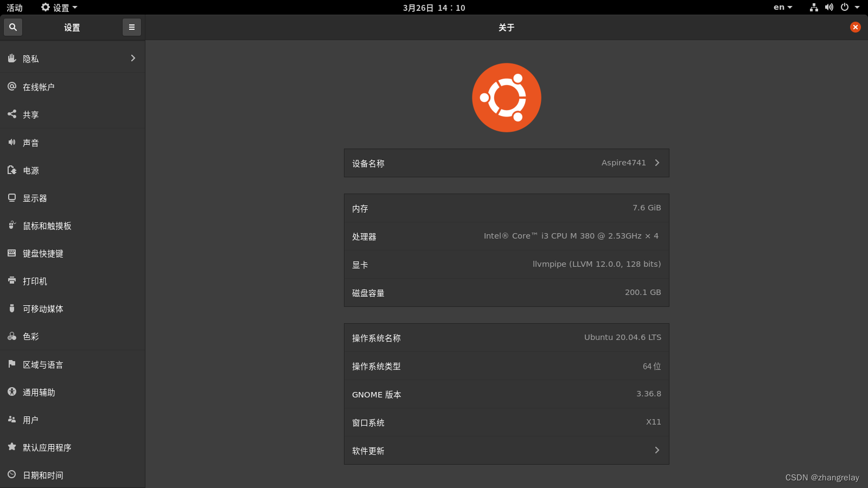This screenshot has width=868, height=488.
Task: Click the Region and Language flag icon
Action: pyautogui.click(x=12, y=364)
